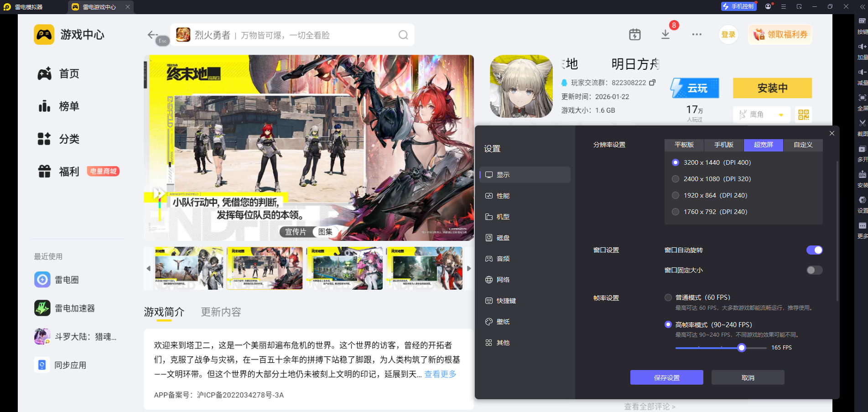
Task: Show previous screenshot thumbnails with left arrow
Action: point(148,268)
